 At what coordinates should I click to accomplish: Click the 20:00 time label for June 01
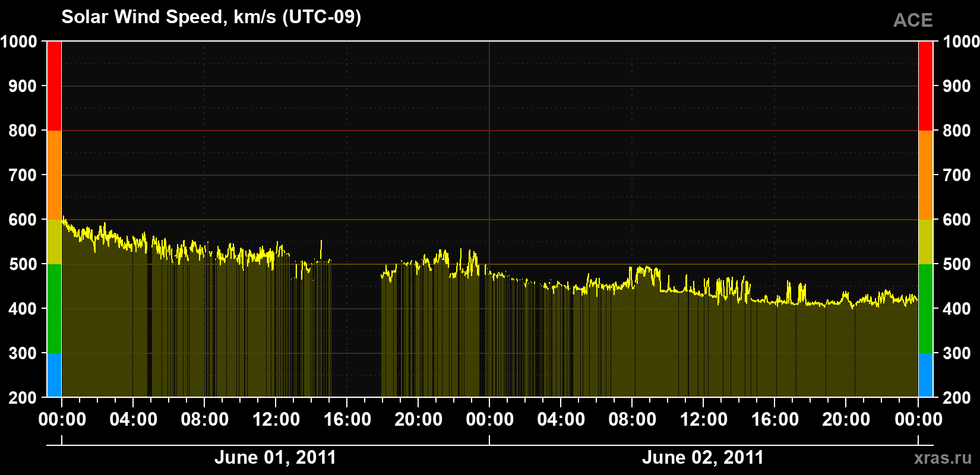pos(419,420)
